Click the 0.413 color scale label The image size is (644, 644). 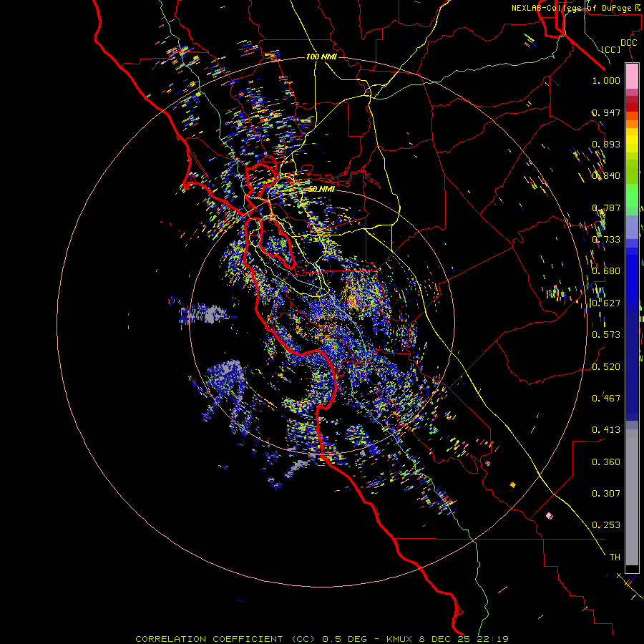point(606,429)
